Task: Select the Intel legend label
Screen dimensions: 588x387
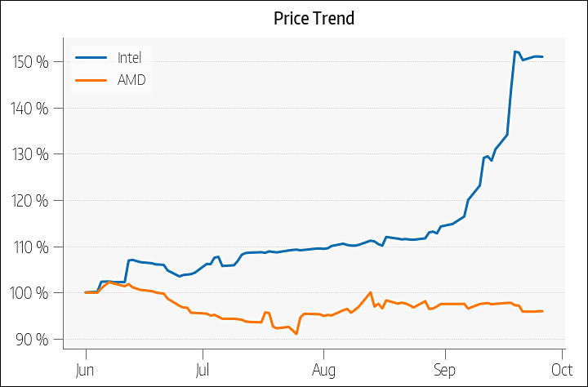Action: point(129,57)
